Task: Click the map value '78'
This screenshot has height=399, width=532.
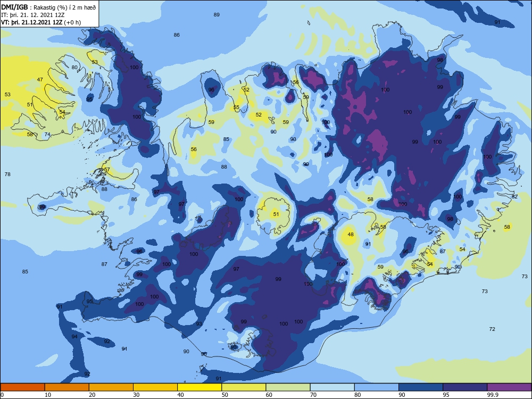Action: pyautogui.click(x=7, y=174)
